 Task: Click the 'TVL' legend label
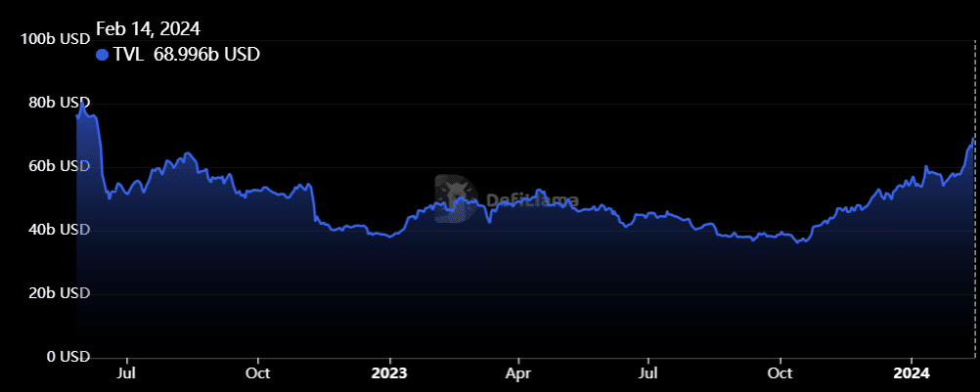129,55
